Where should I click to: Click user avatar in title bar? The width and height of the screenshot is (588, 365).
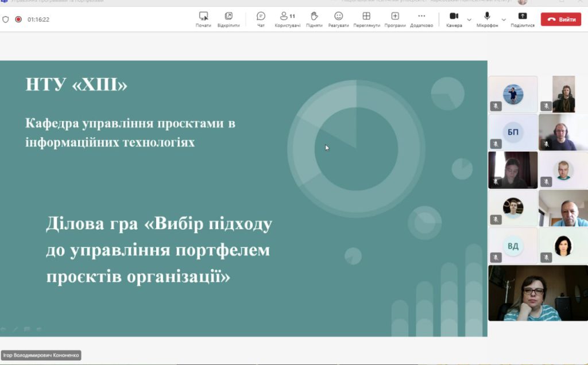[523, 2]
